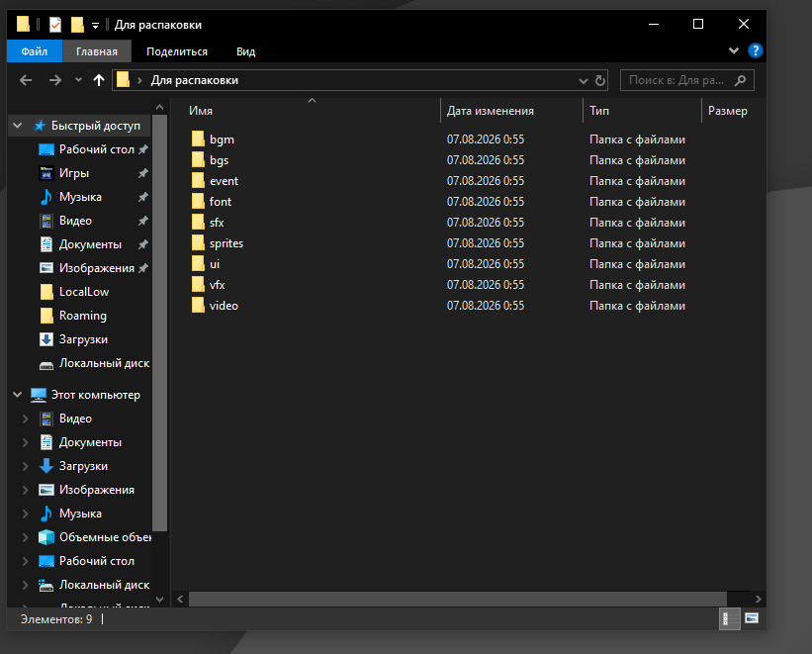Click the New folder quick access icon
Viewport: 812px width, 654px height.
[x=77, y=25]
